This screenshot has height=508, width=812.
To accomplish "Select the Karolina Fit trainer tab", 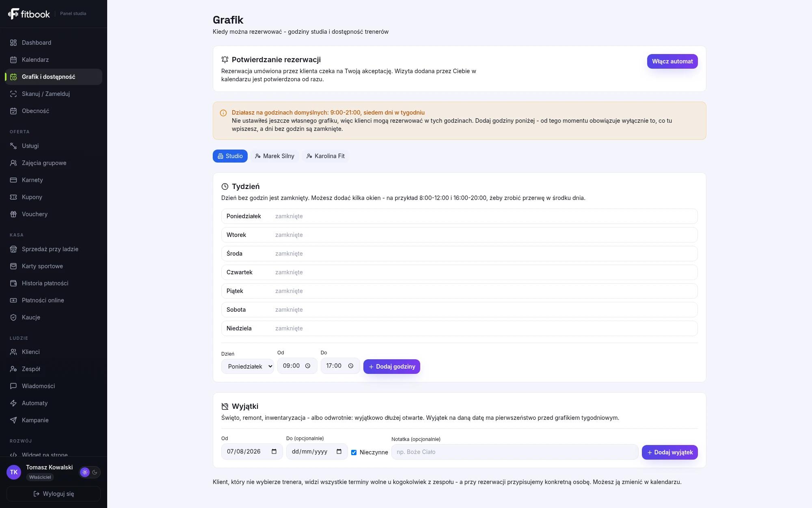I will click(326, 156).
